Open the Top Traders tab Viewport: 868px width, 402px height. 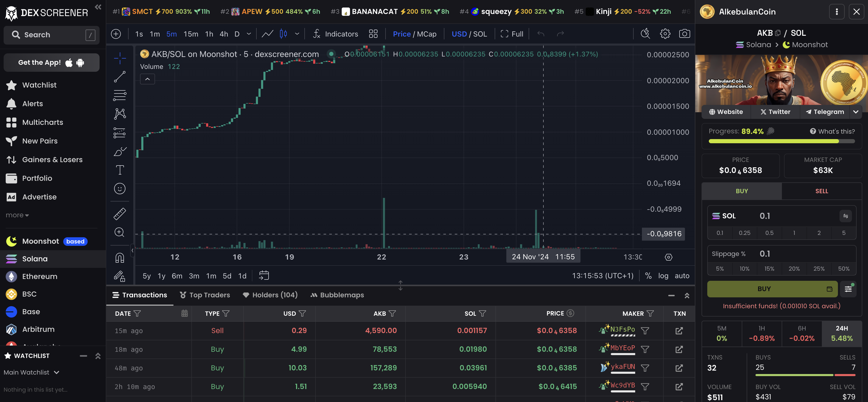click(205, 295)
